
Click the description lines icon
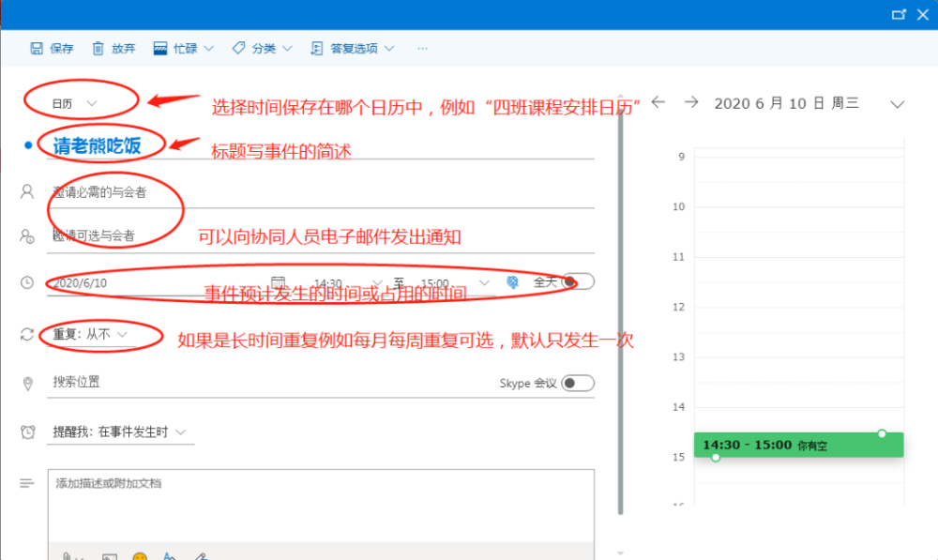tap(27, 483)
